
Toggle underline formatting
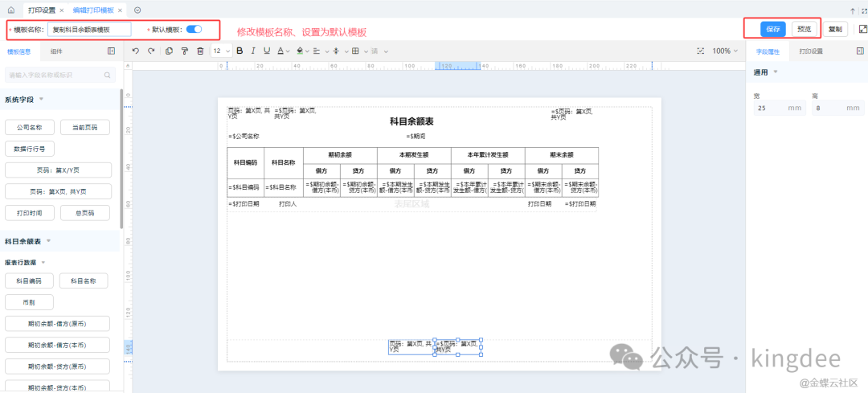267,51
